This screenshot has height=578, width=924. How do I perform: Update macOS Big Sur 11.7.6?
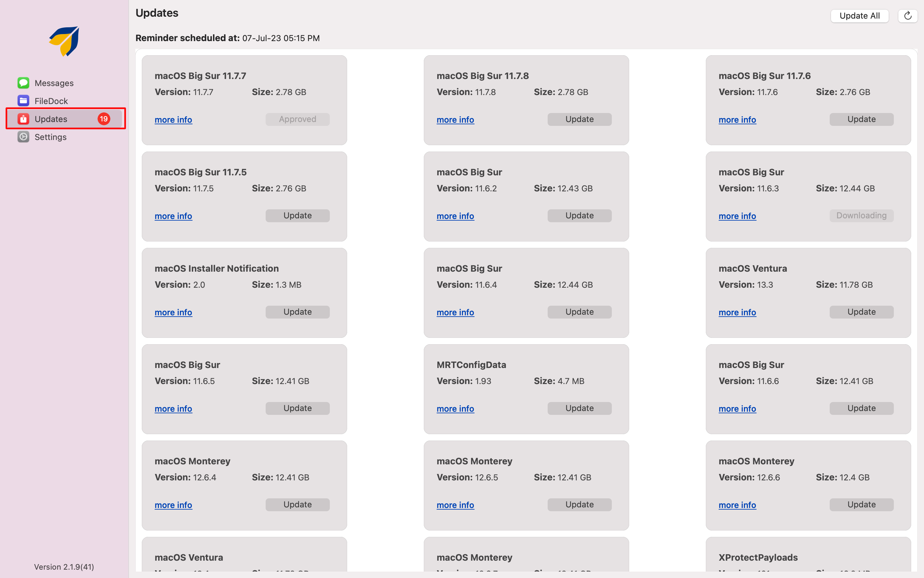tap(861, 119)
